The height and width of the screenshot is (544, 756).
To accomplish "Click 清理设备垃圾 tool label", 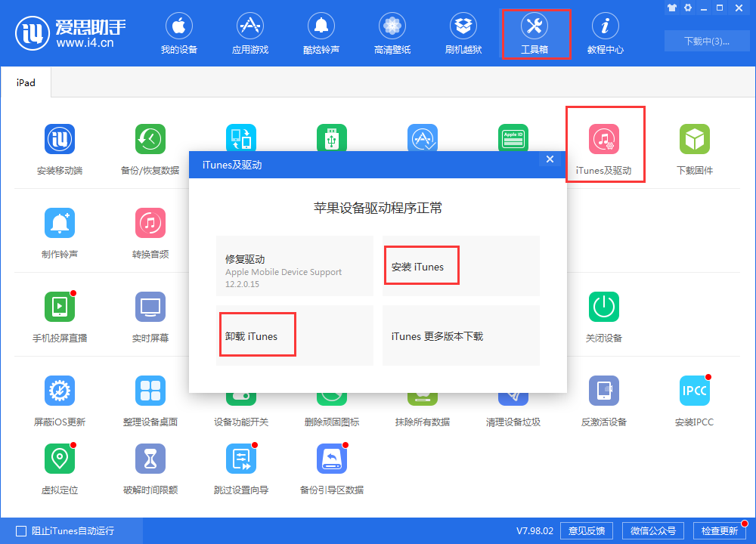I will [x=513, y=422].
